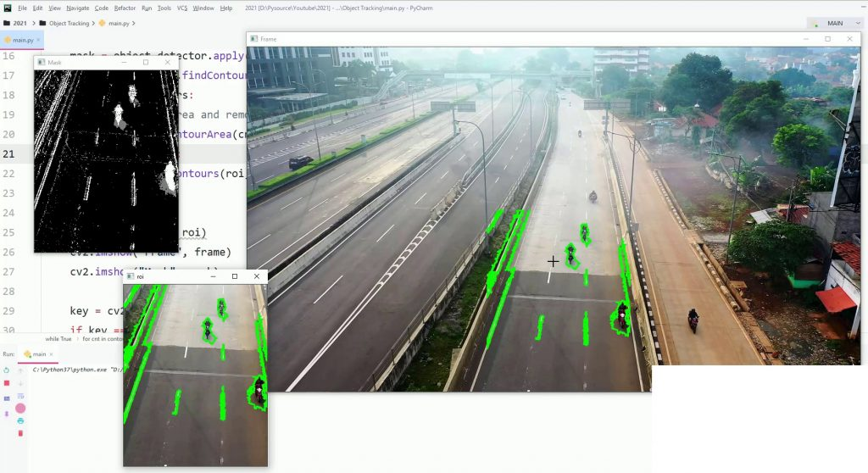868x473 pixels.
Task: Click the Print icon in Run toolbar
Action: click(x=20, y=421)
